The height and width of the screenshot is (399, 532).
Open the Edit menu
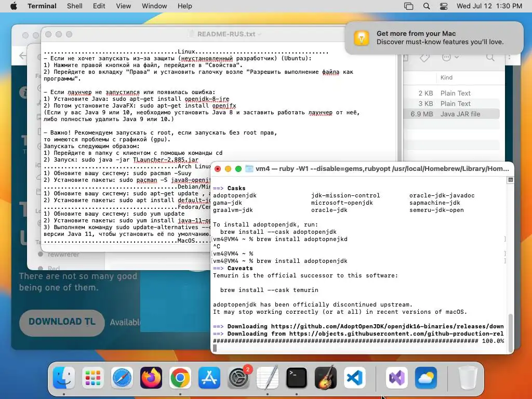99,6
